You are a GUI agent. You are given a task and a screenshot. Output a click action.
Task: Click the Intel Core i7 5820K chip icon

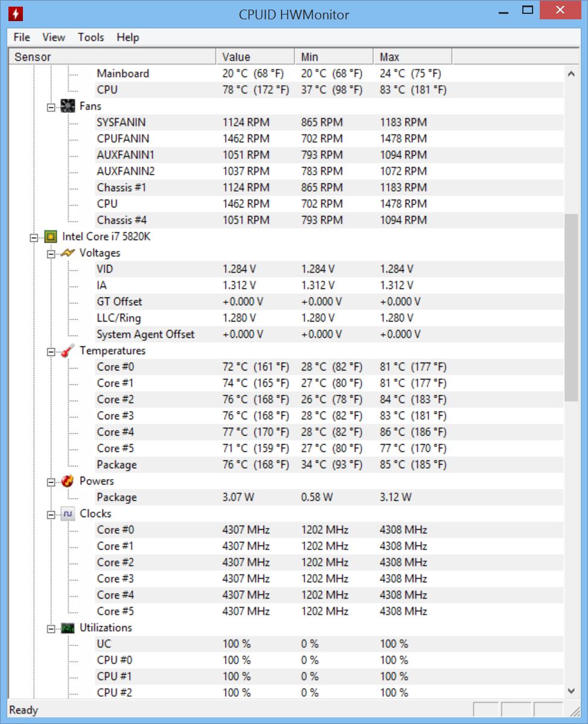pos(51,237)
